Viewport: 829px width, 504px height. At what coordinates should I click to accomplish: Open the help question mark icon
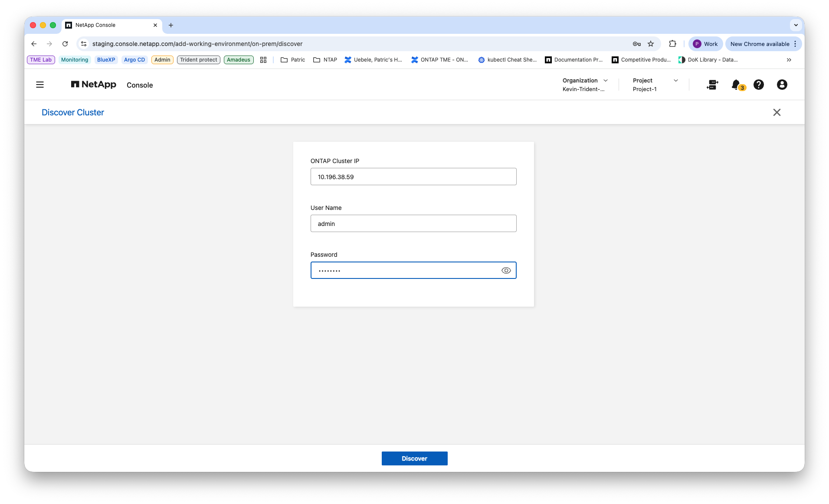pyautogui.click(x=759, y=85)
